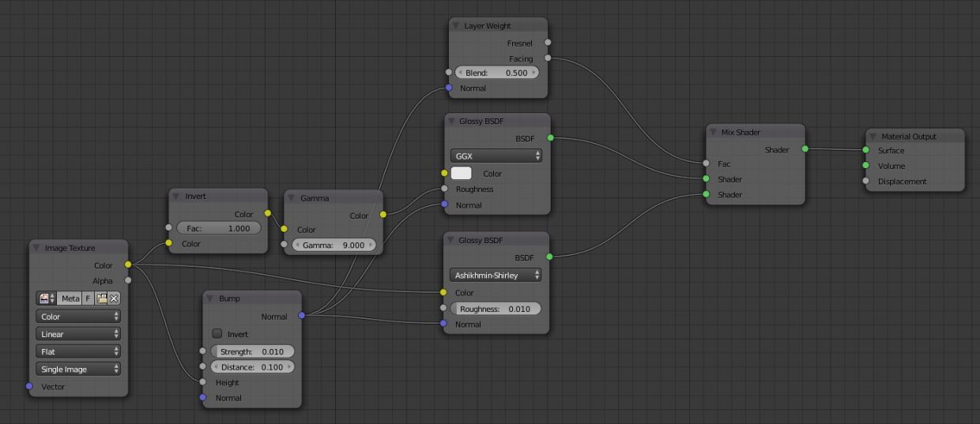The image size is (980, 424).
Task: Click the Blend 0.500 field in Layer Weight
Action: coord(496,73)
